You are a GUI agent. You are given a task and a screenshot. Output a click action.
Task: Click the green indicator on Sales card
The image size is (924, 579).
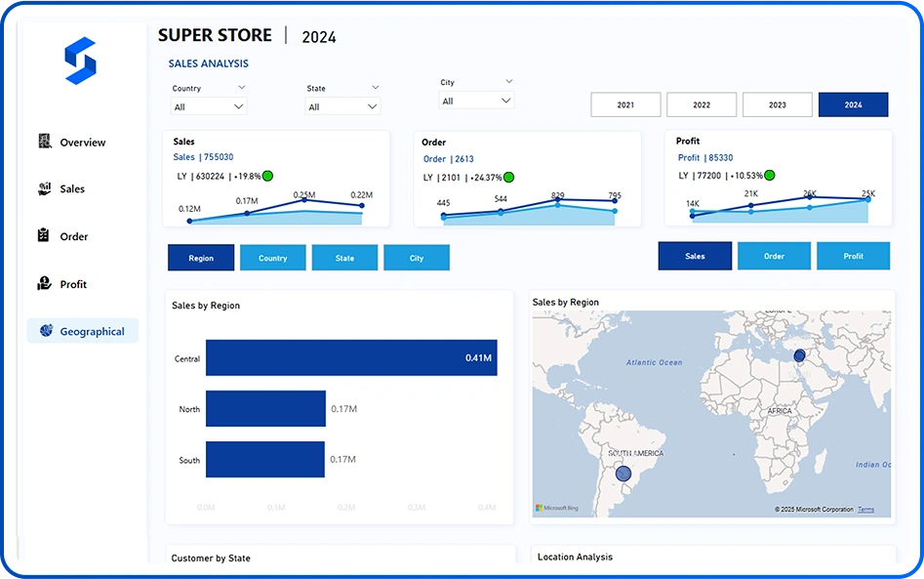(267, 176)
